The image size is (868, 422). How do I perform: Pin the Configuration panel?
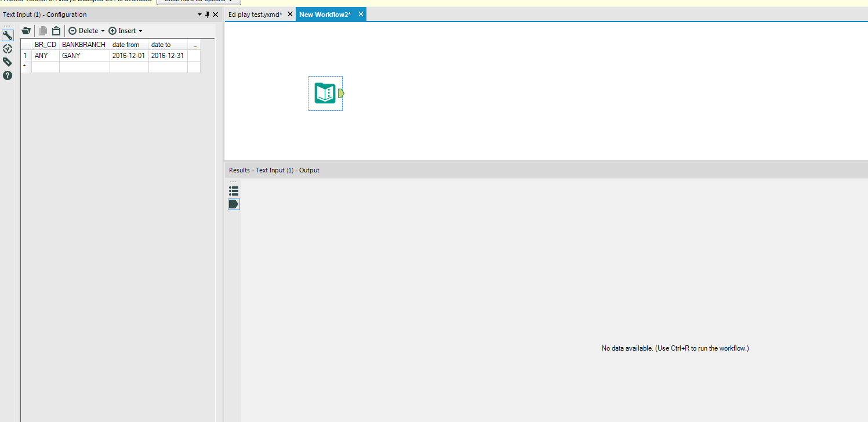click(x=207, y=14)
